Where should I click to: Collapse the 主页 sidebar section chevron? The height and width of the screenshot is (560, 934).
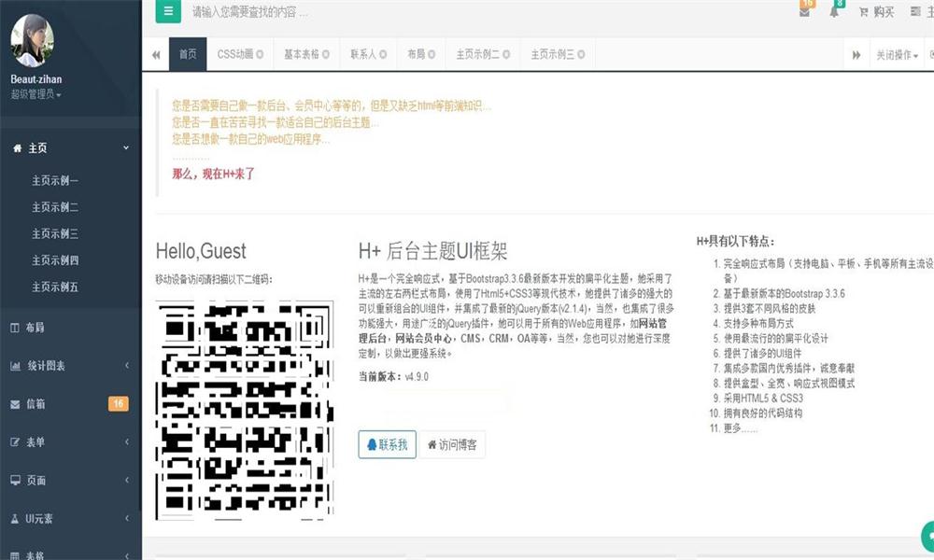(x=126, y=147)
